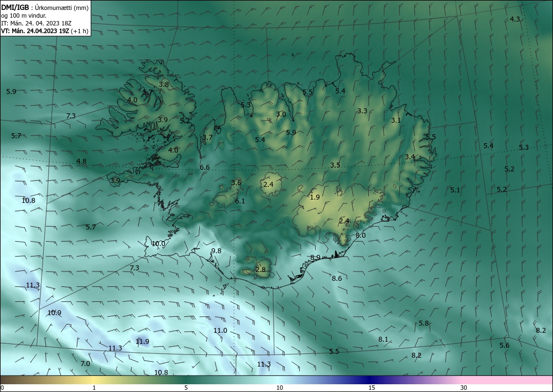
Task: Click the 6.6 value label
Action: click(205, 167)
